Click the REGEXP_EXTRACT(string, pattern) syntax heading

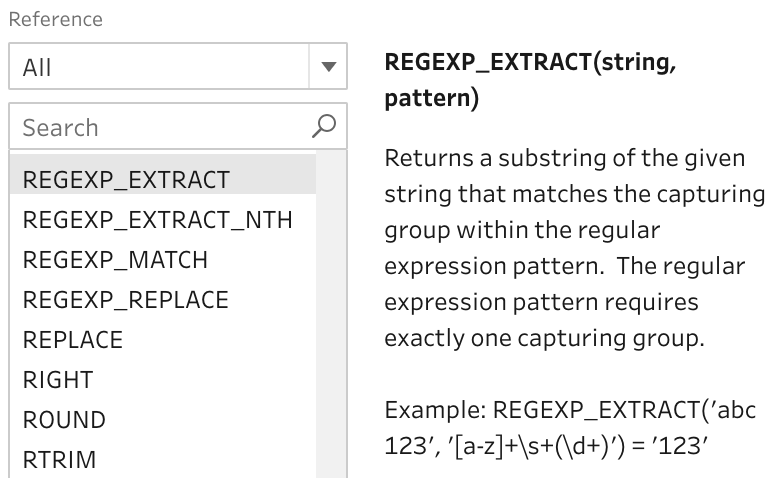(531, 82)
